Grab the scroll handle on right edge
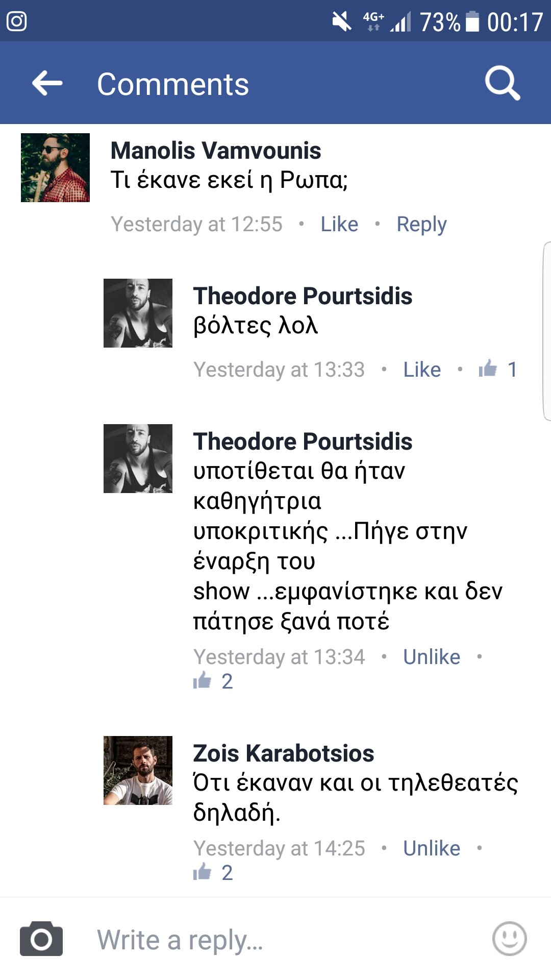The image size is (551, 980). coord(546,331)
